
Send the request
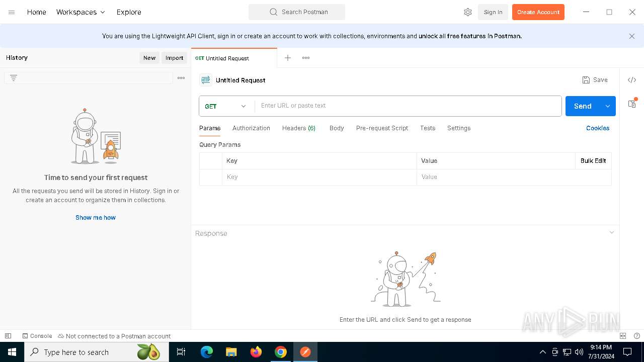(583, 106)
